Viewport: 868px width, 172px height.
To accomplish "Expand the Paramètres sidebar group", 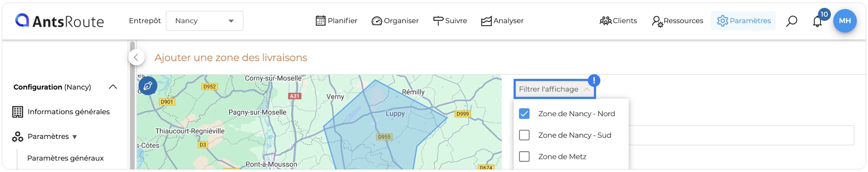I will (45, 136).
